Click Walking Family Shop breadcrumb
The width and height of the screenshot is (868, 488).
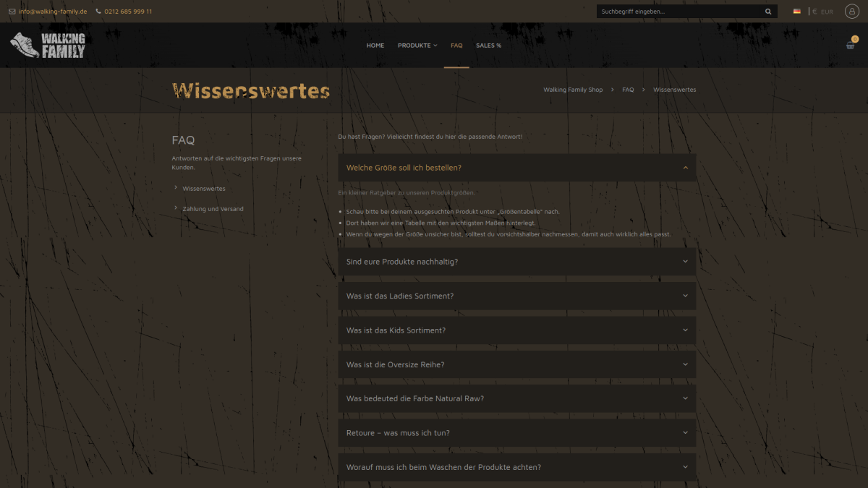[x=573, y=90]
